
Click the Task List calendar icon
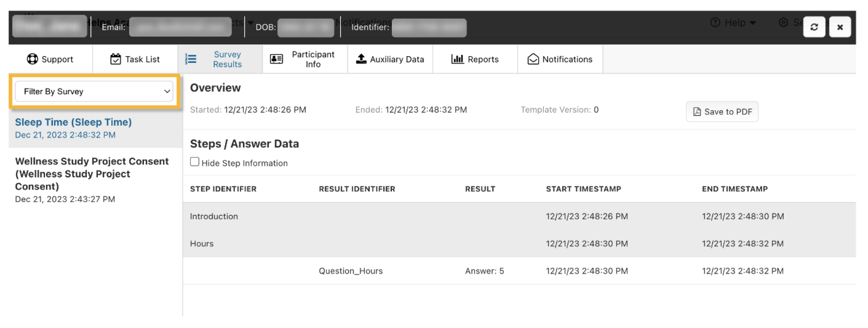click(115, 59)
